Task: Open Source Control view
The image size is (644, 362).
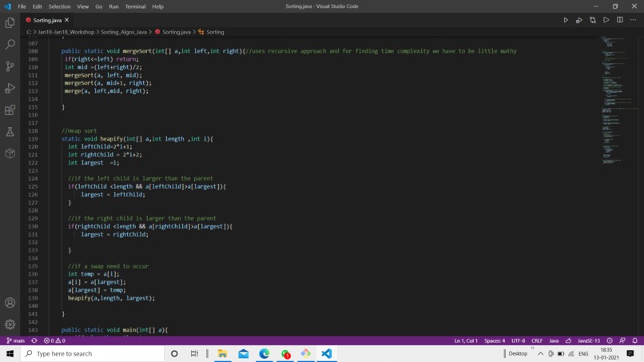Action: point(10,66)
